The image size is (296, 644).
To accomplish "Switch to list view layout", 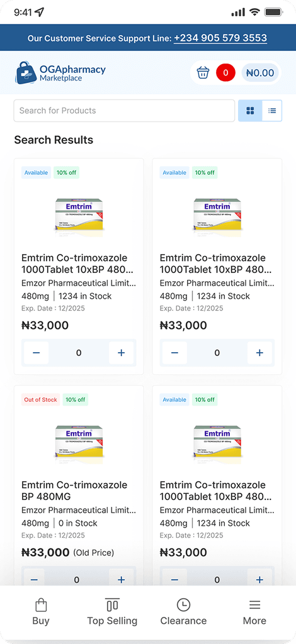I will tap(271, 111).
